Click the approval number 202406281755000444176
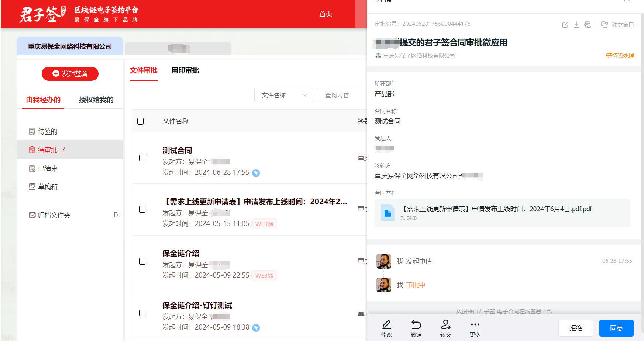The height and width of the screenshot is (341, 644). tap(436, 24)
